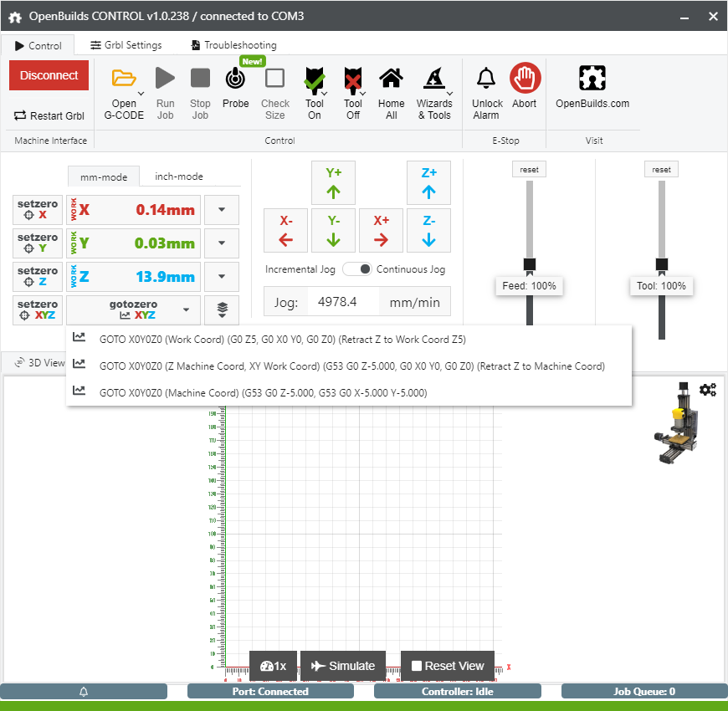
Task: Click the Simulate button
Action: [343, 666]
